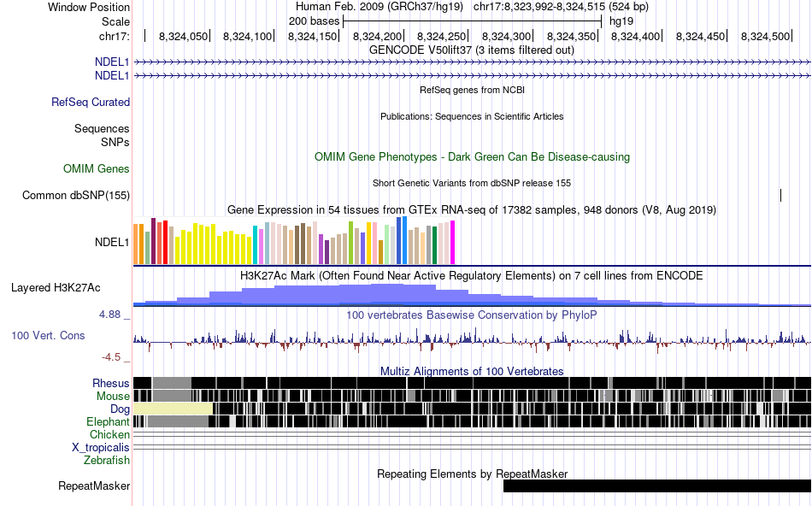The height and width of the screenshot is (506, 812).
Task: Click the 8,324,050 ruler position
Action: point(183,36)
